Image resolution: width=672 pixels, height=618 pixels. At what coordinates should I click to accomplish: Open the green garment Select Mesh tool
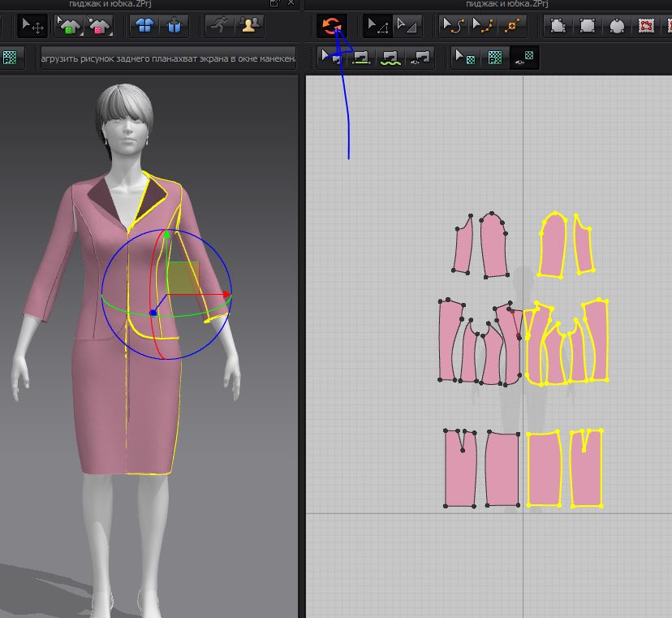click(x=70, y=26)
